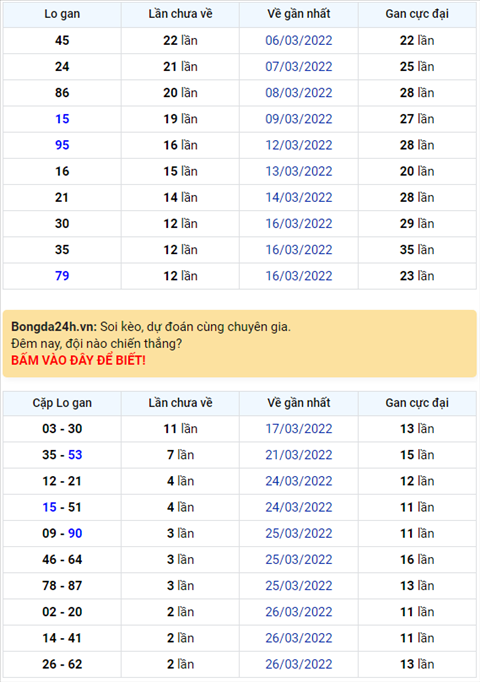Image resolution: width=480 pixels, height=682 pixels.
Task: Select the pair '78 - 87'
Action: (x=62, y=585)
